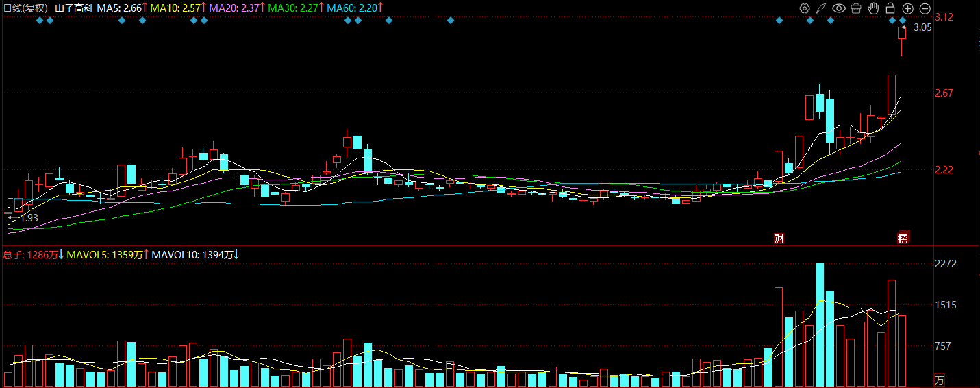
Task: Open the toolbox briefcase icon
Action: coord(856,8)
